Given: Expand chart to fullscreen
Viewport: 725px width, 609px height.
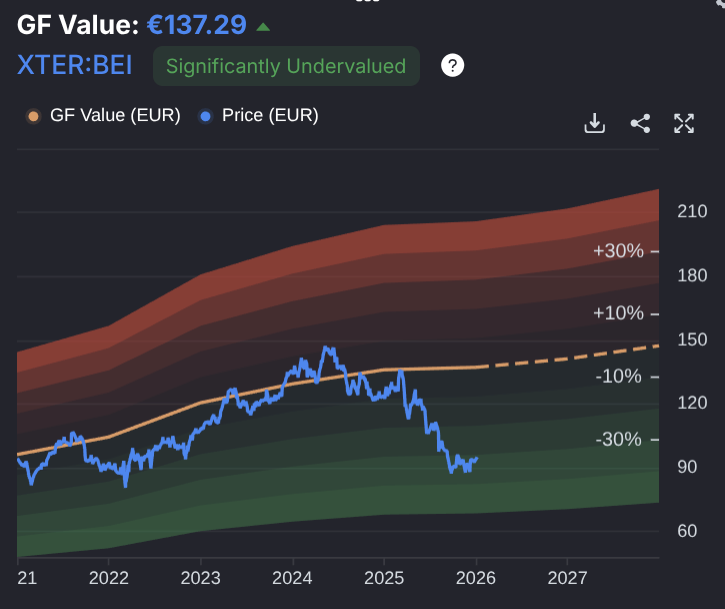Looking at the screenshot, I should click(684, 123).
